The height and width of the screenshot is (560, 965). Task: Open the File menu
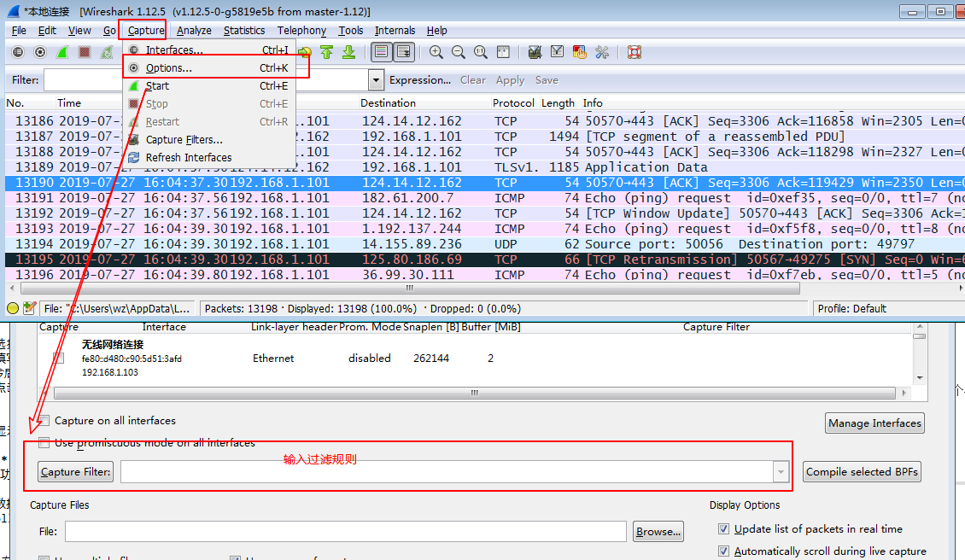click(19, 30)
